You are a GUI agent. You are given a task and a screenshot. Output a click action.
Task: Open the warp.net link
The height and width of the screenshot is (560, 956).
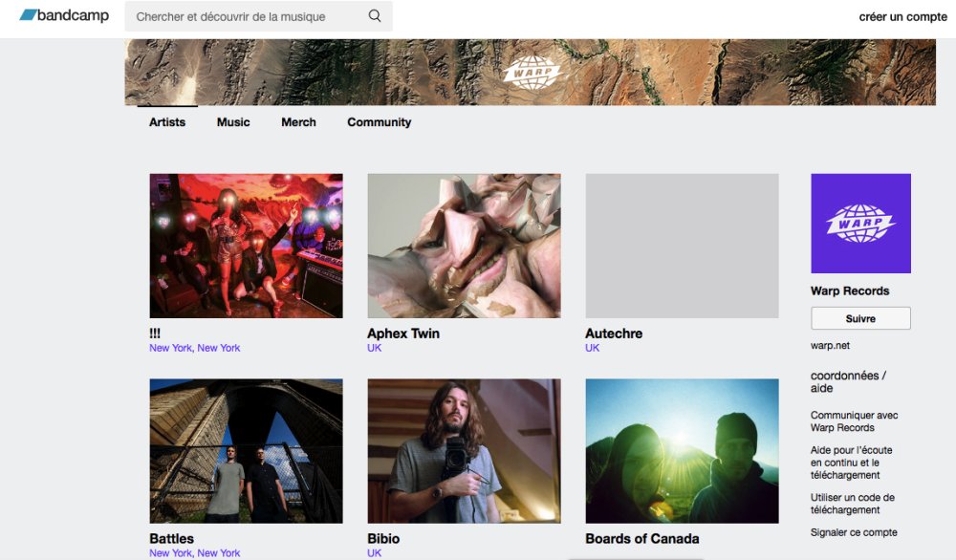[x=830, y=346]
